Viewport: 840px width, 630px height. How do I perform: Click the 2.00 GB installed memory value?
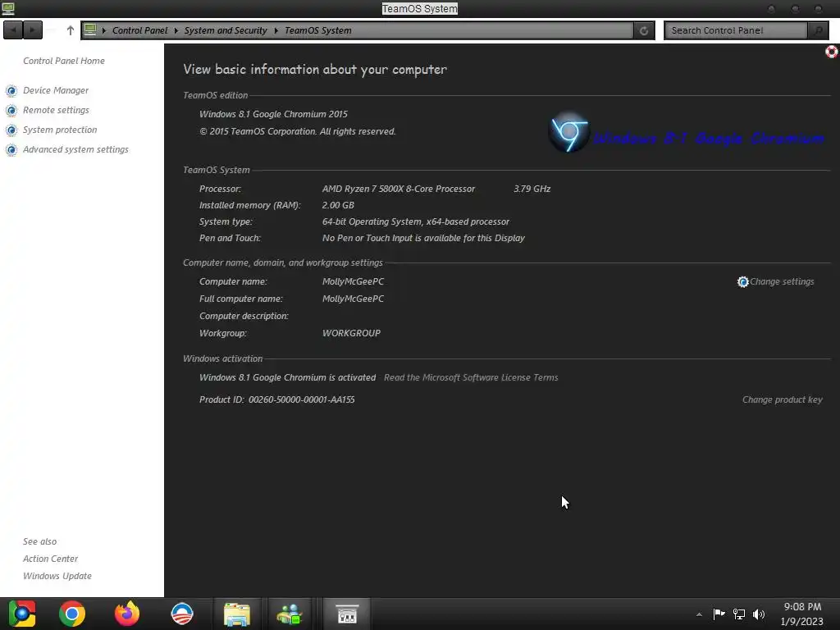338,205
